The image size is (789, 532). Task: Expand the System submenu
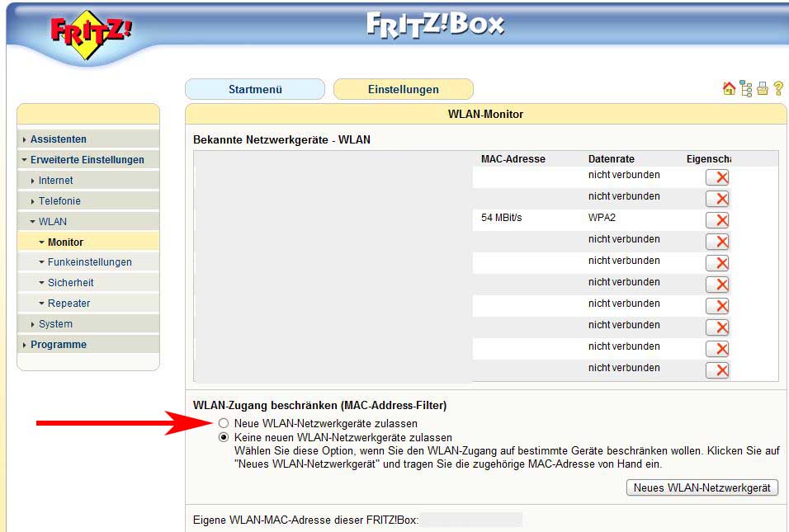click(x=88, y=324)
